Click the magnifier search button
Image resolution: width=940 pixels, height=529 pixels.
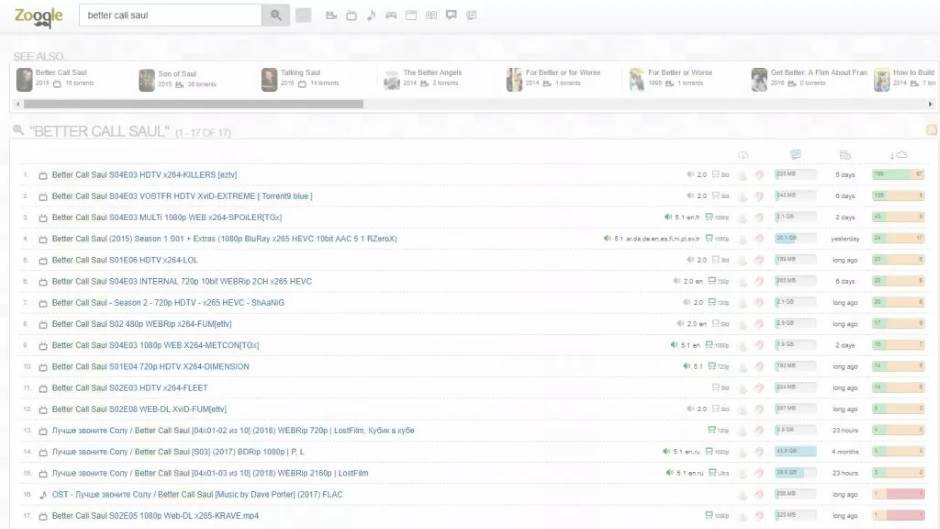(275, 16)
